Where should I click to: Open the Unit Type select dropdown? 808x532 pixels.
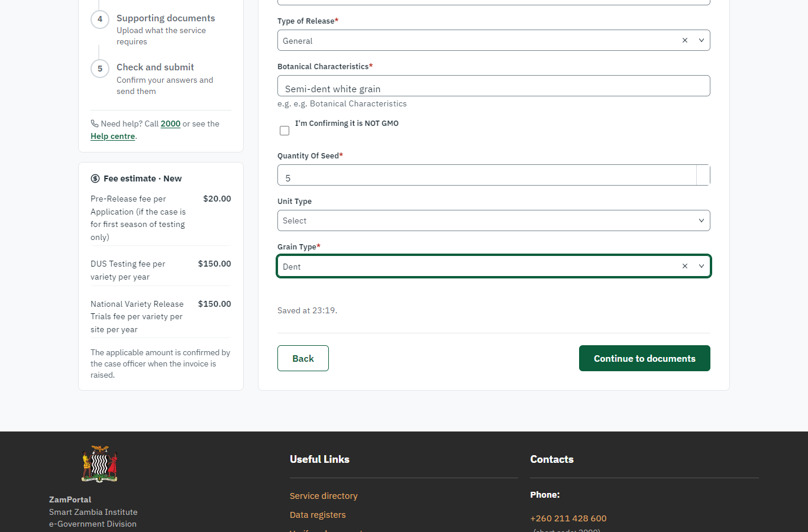coord(493,220)
